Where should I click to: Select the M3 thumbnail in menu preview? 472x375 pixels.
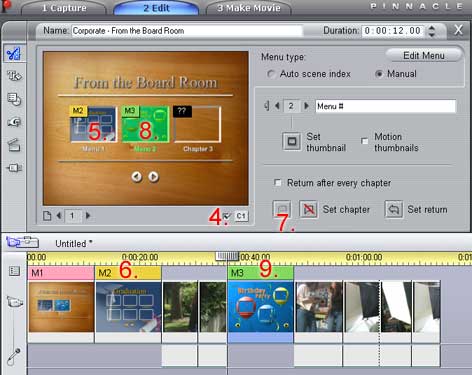click(145, 124)
